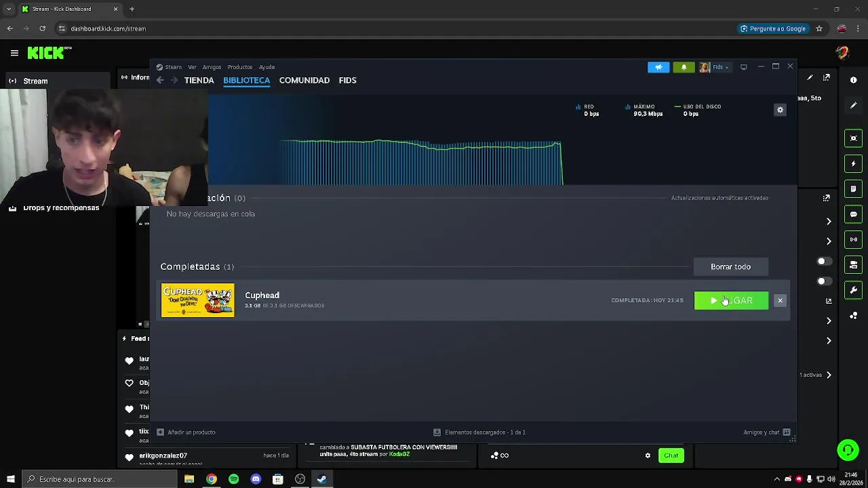
Task: Open Kick hamburger menu
Action: click(14, 53)
